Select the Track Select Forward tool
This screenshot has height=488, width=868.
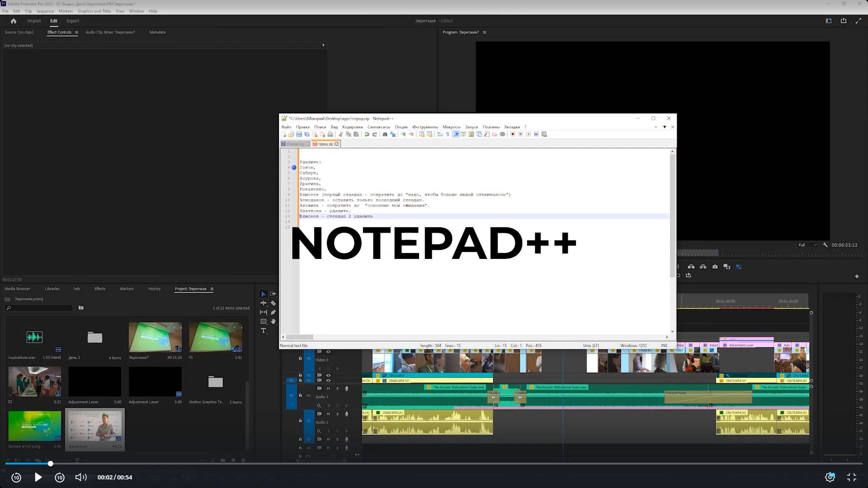click(x=273, y=294)
